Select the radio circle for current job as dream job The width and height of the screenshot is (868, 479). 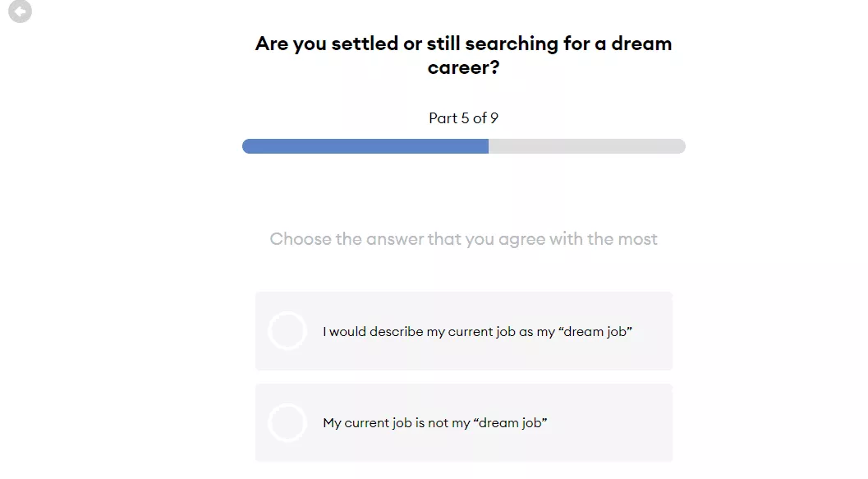[x=287, y=330]
